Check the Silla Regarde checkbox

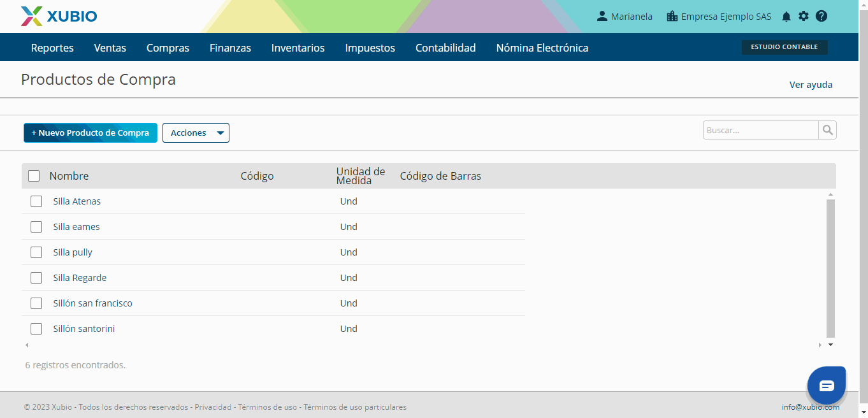click(x=36, y=278)
